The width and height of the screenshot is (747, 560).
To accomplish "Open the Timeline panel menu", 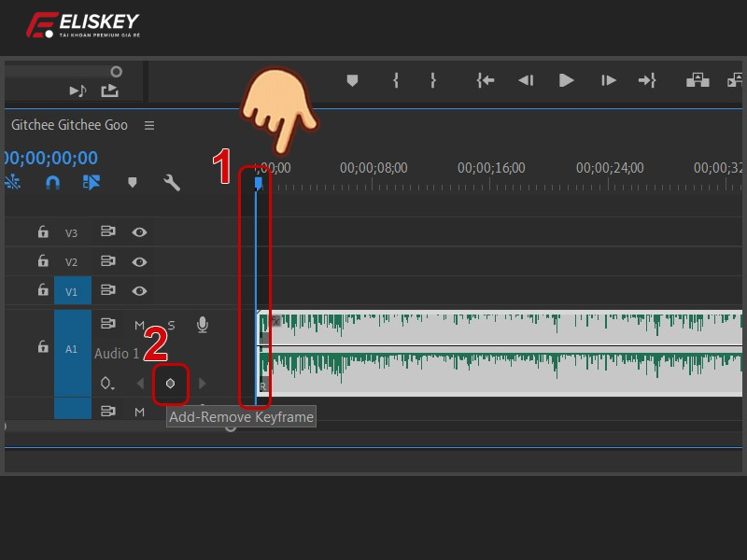I will click(149, 125).
